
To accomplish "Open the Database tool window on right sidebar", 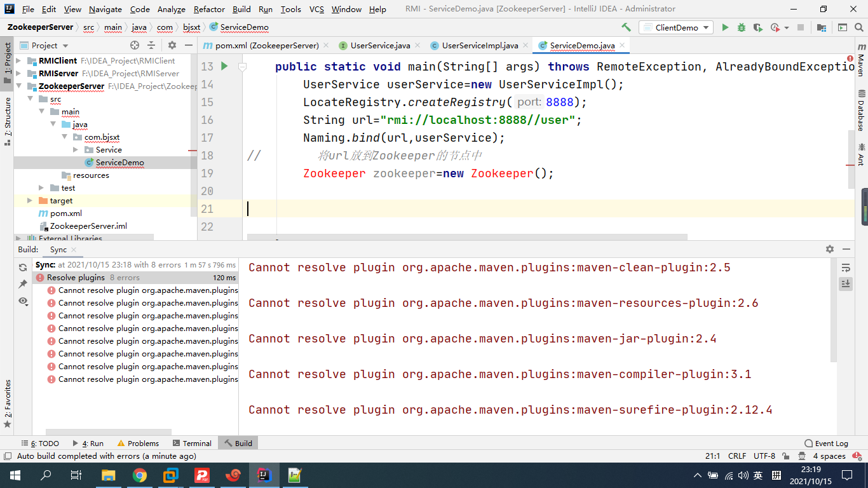I will pyautogui.click(x=861, y=111).
